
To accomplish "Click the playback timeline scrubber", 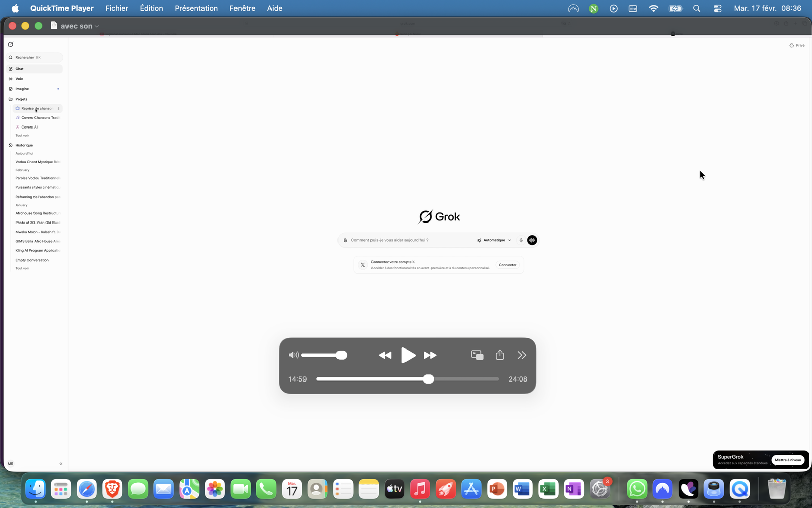I will coord(429,379).
